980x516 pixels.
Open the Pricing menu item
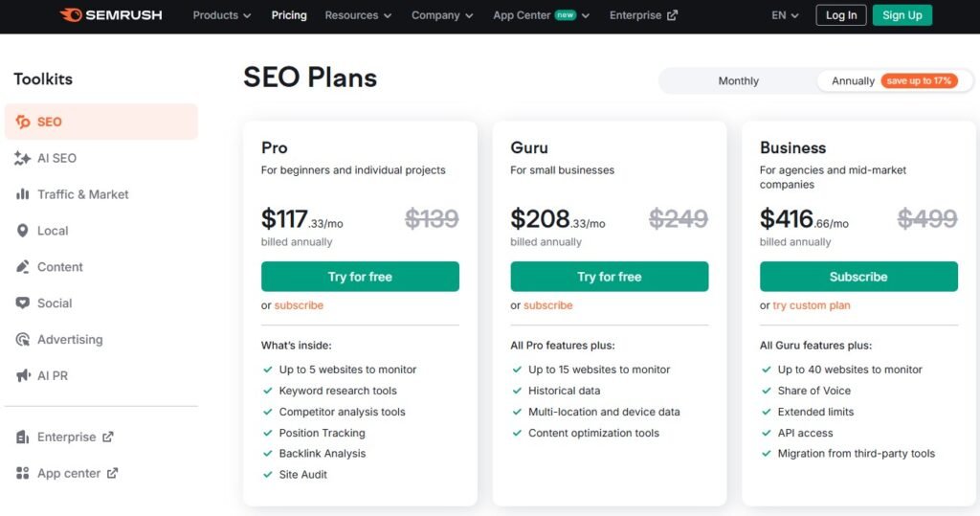(289, 15)
